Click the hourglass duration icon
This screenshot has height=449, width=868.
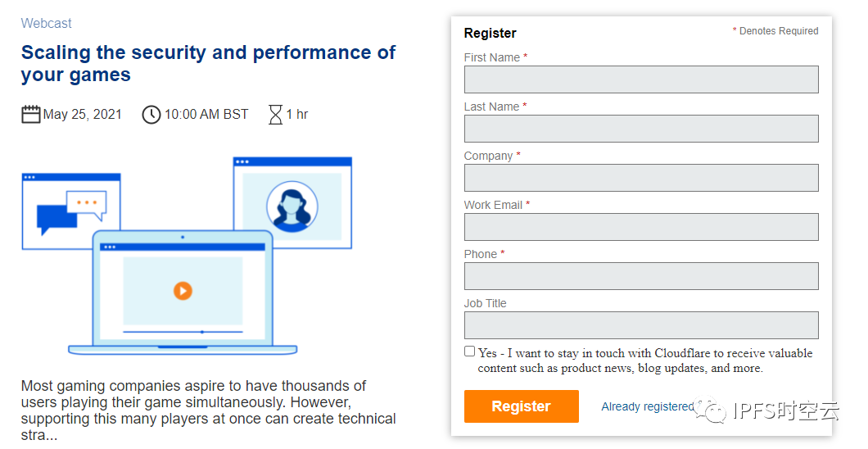pos(275,115)
